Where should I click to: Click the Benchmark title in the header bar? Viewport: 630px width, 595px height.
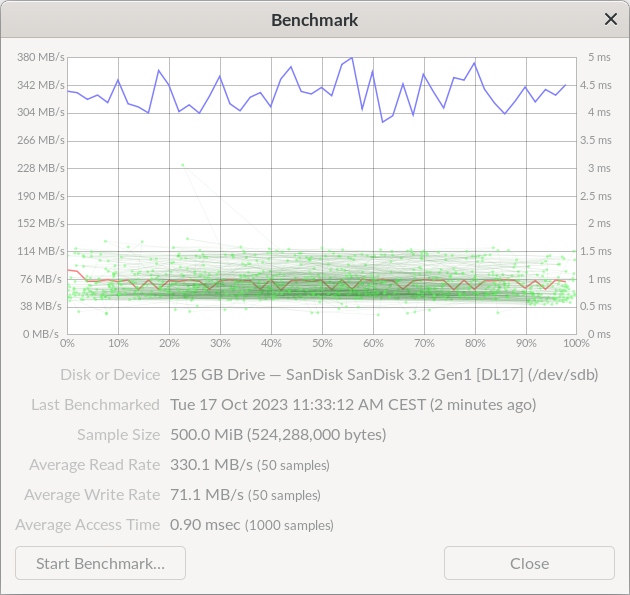(x=314, y=20)
